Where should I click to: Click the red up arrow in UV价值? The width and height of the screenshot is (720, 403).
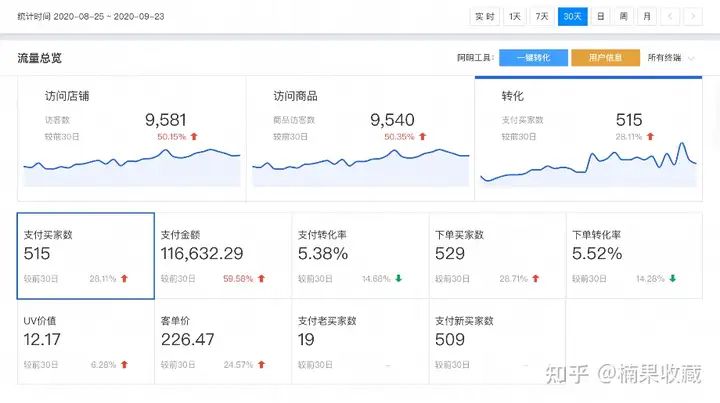click(x=124, y=364)
